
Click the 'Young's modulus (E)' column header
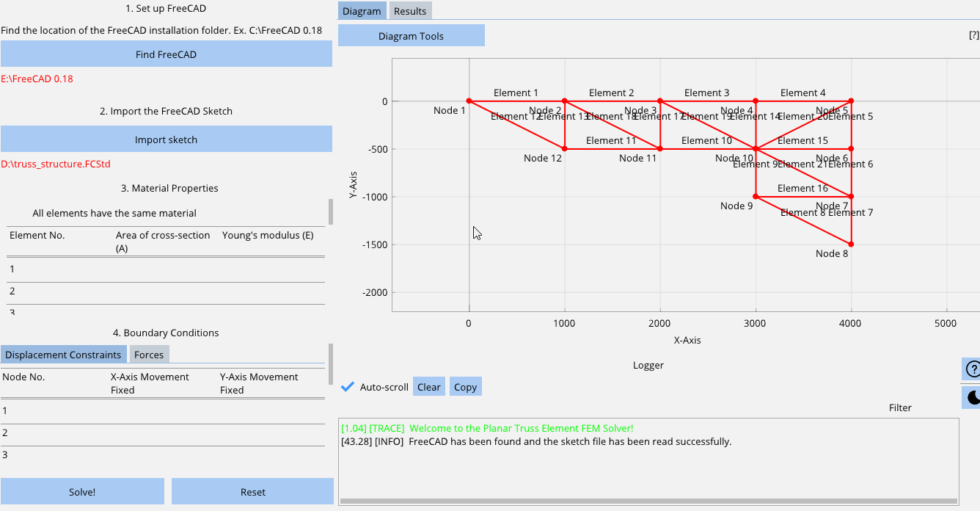[268, 235]
